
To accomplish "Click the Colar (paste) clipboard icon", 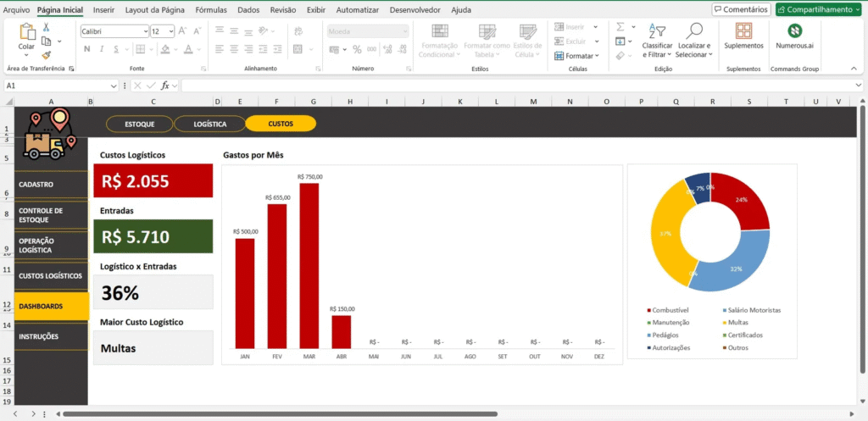I will [x=27, y=33].
